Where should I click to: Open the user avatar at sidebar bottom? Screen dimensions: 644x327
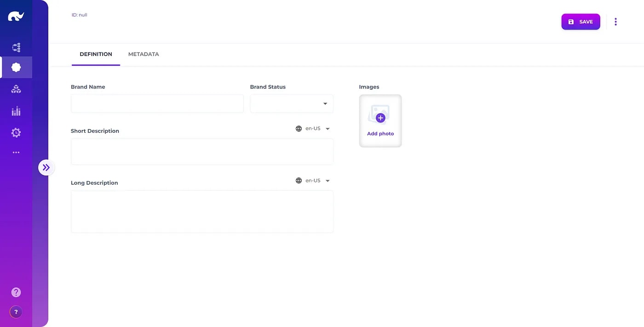[16, 312]
